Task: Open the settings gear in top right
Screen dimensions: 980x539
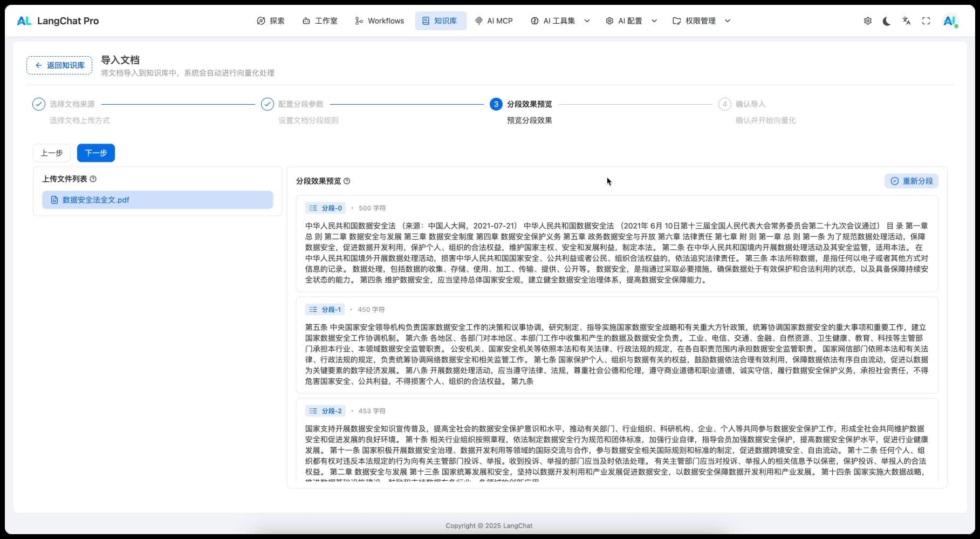Action: [867, 21]
